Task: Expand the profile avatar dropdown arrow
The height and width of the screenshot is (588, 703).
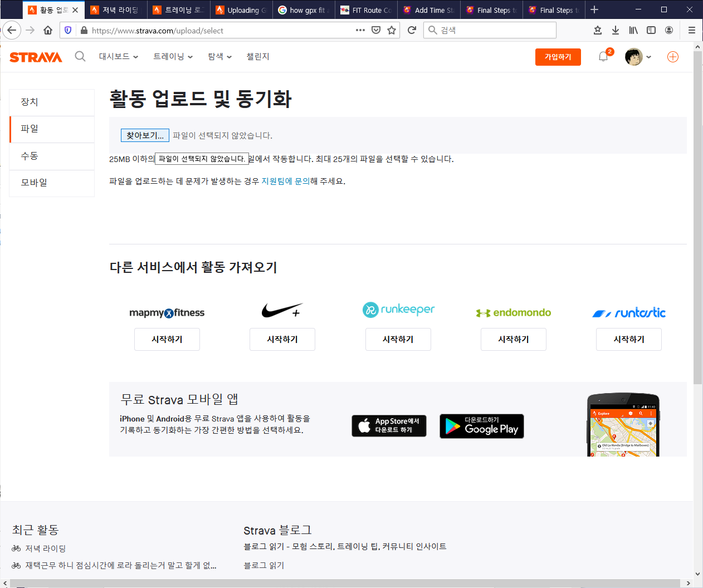Action: pos(648,57)
